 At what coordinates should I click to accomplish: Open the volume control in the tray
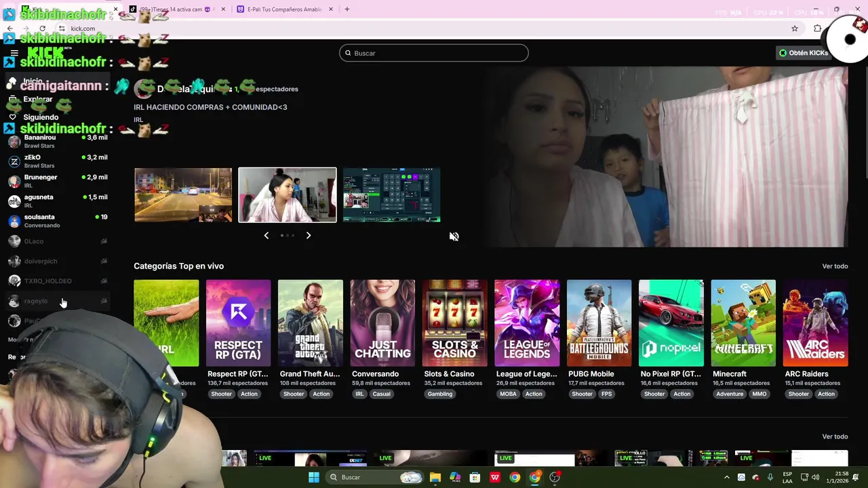tap(815, 477)
